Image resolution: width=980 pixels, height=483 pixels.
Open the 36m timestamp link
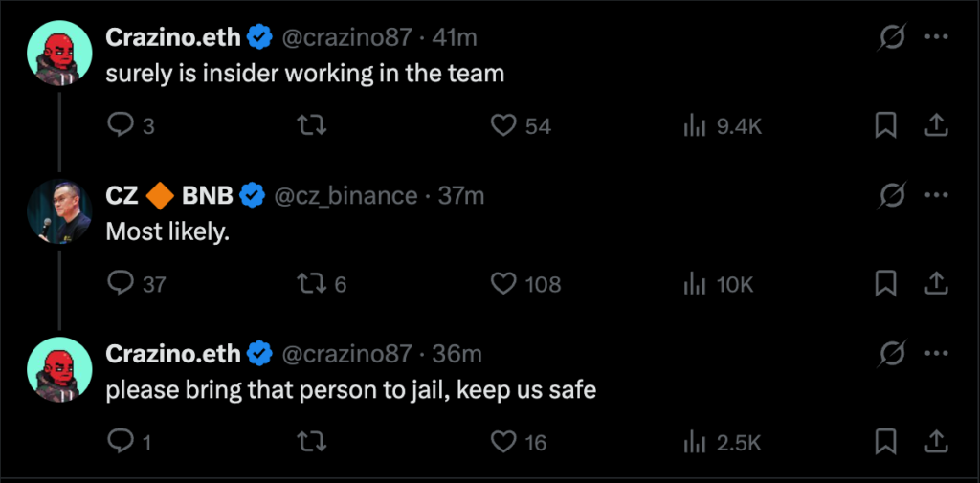pyautogui.click(x=457, y=354)
